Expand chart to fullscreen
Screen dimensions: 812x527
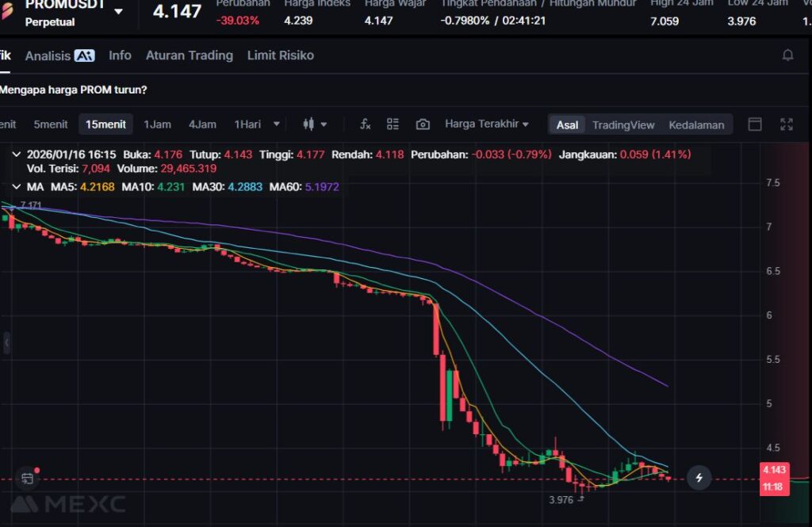point(786,124)
